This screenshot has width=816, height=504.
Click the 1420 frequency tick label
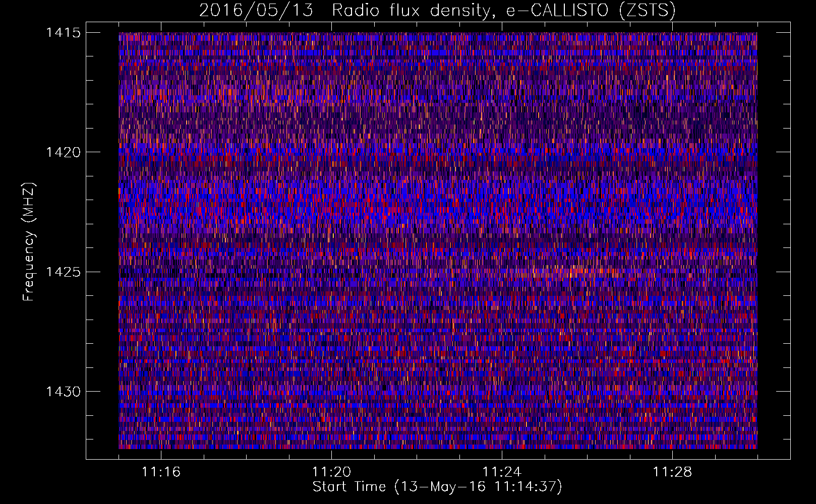63,152
